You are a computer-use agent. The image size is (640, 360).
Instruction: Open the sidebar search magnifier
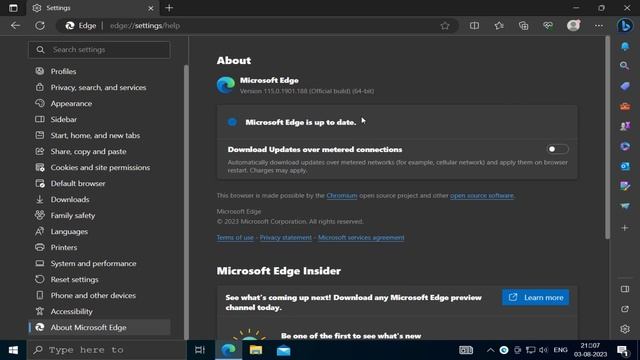point(624,66)
